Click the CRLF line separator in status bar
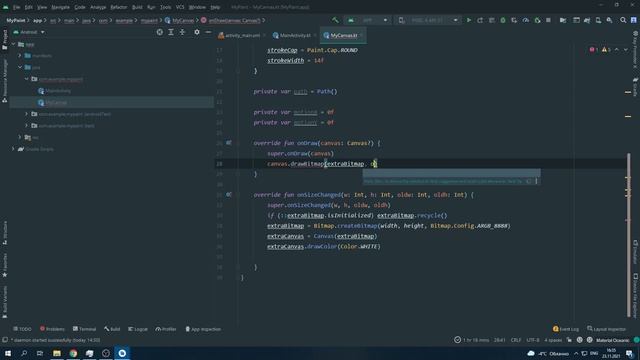The height and width of the screenshot is (360, 640). click(516, 340)
